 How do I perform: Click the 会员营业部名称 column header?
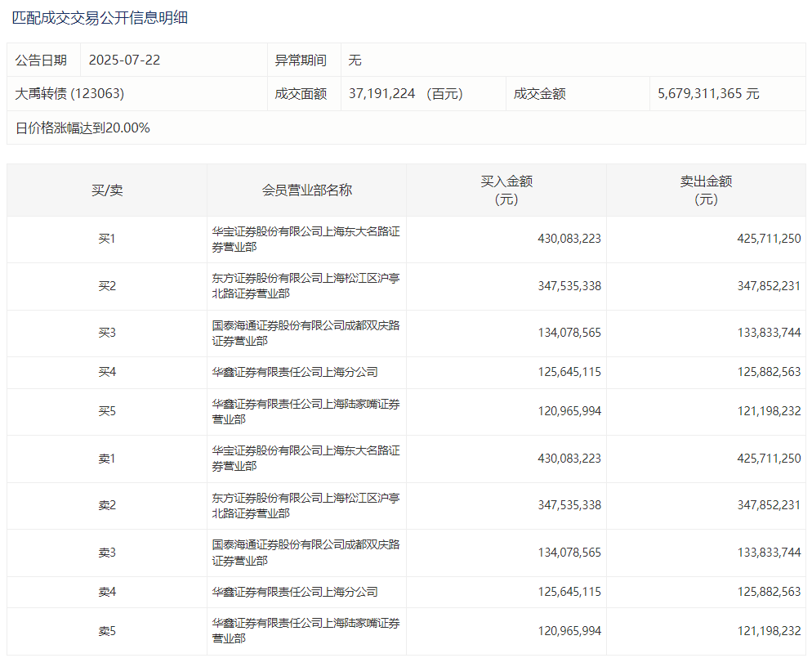pos(306,190)
